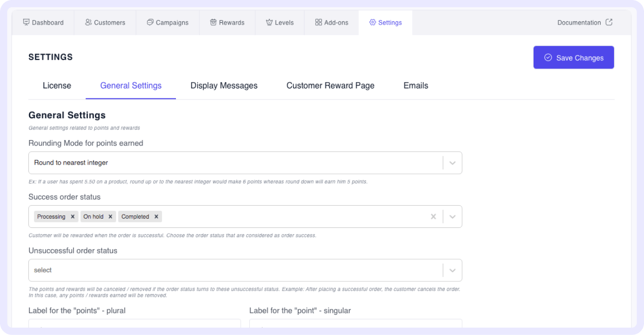Click the Processing tag label
This screenshot has width=644, height=335.
pos(51,217)
